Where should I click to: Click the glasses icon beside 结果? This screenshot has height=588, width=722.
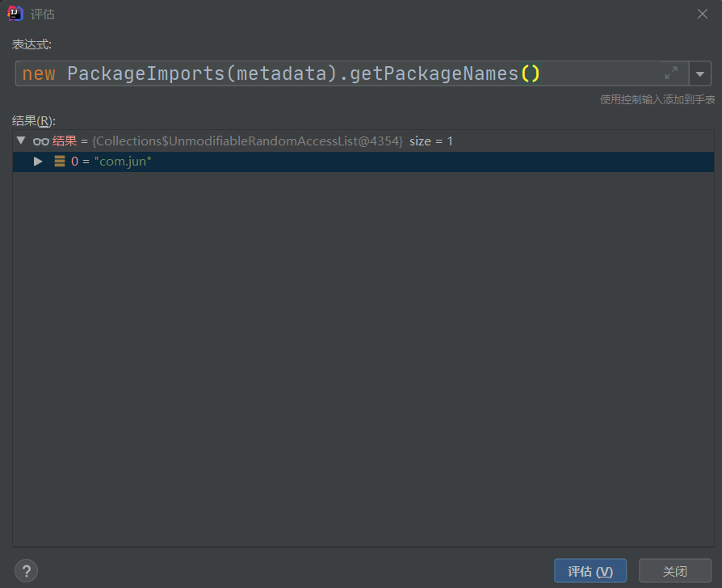[40, 141]
